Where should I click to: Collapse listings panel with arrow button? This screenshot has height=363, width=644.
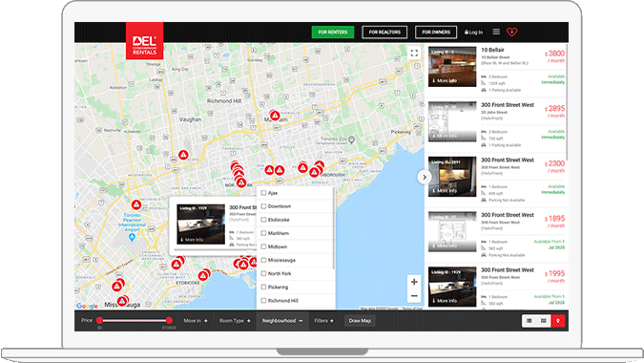pos(425,177)
